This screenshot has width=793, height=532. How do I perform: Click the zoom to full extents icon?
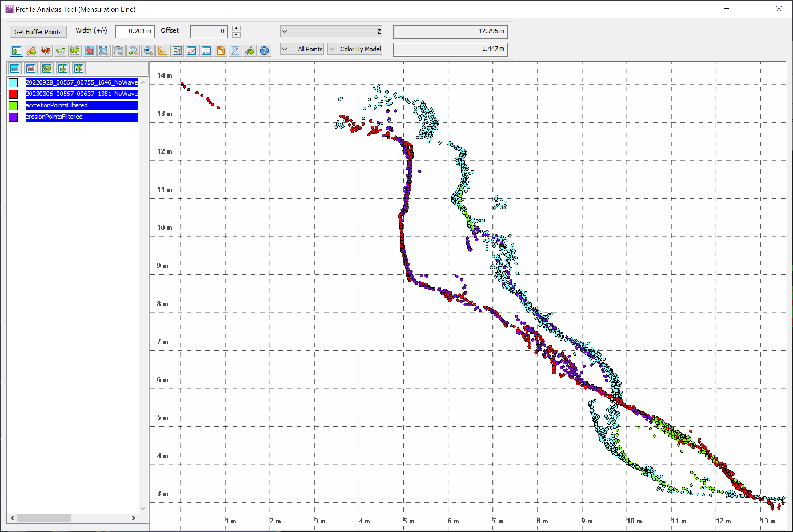(x=104, y=51)
